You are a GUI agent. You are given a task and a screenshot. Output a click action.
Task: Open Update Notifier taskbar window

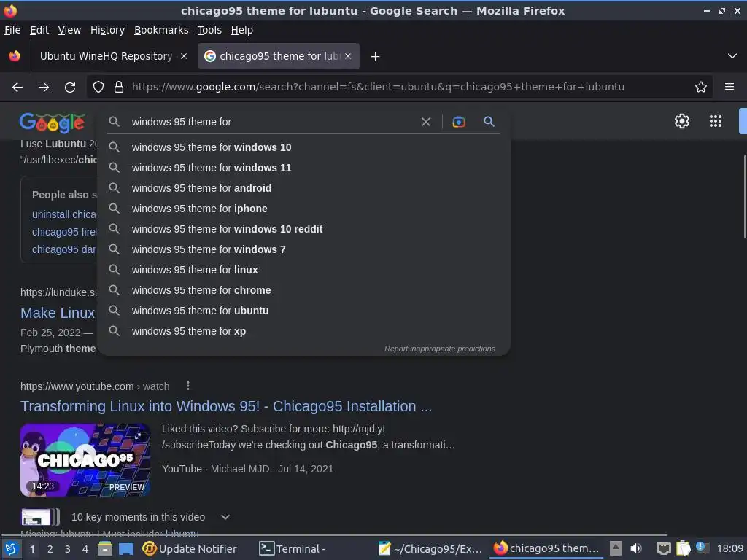190,549
